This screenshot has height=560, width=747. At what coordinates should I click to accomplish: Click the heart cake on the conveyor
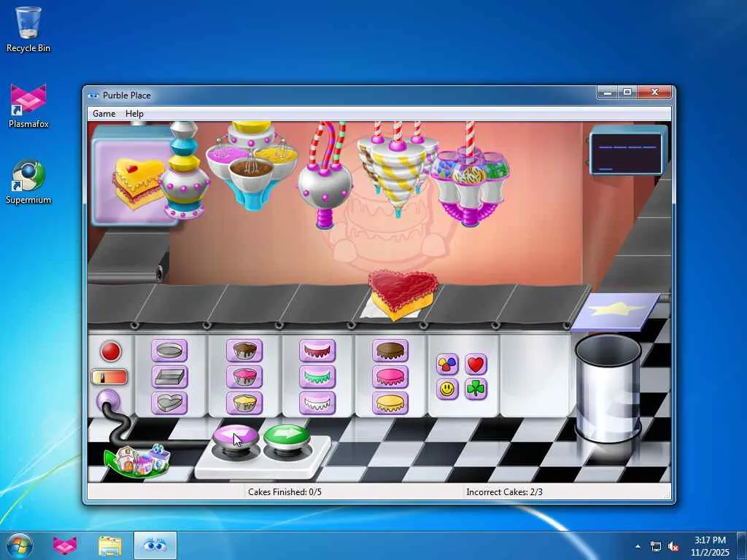click(403, 294)
